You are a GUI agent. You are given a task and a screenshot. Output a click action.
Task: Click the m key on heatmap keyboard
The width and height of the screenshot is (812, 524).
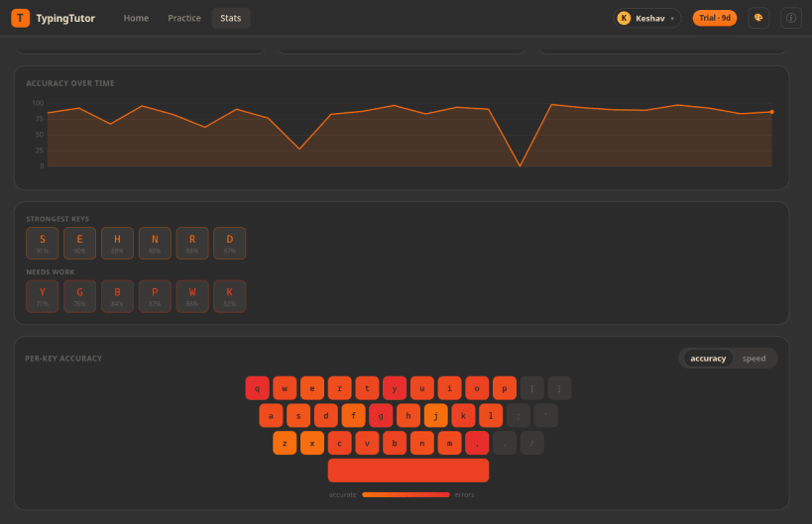coord(449,444)
